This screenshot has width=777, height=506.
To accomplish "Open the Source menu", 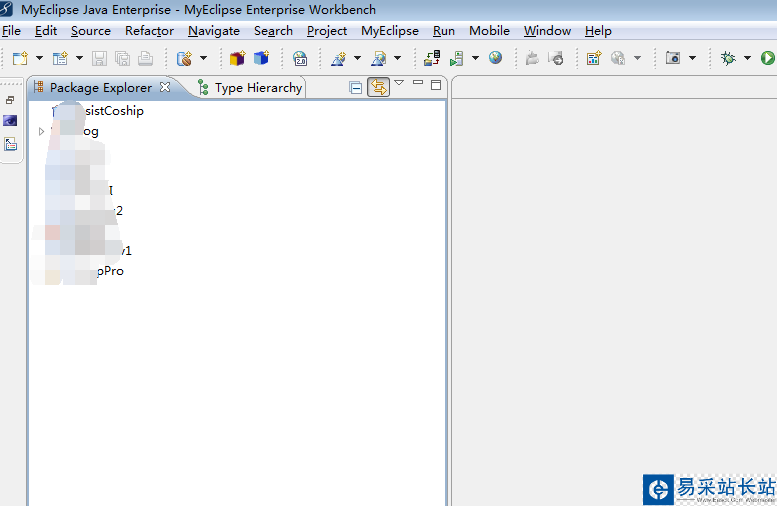I will click(x=91, y=31).
